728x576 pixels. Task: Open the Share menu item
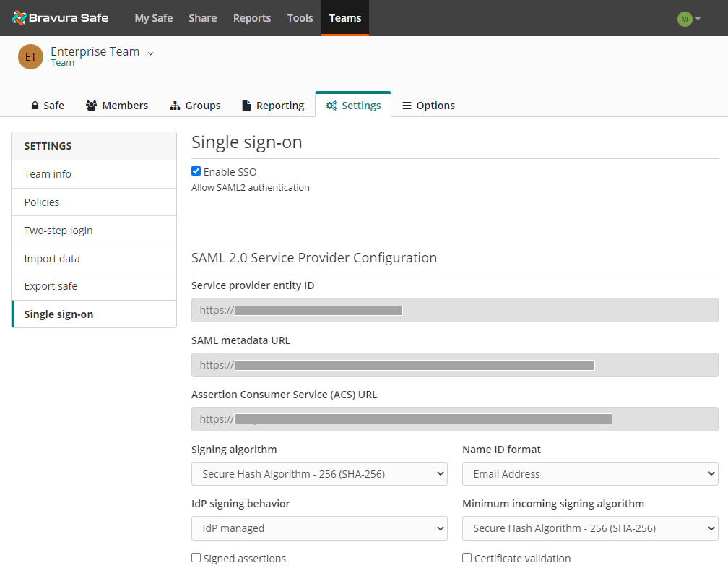click(x=202, y=18)
